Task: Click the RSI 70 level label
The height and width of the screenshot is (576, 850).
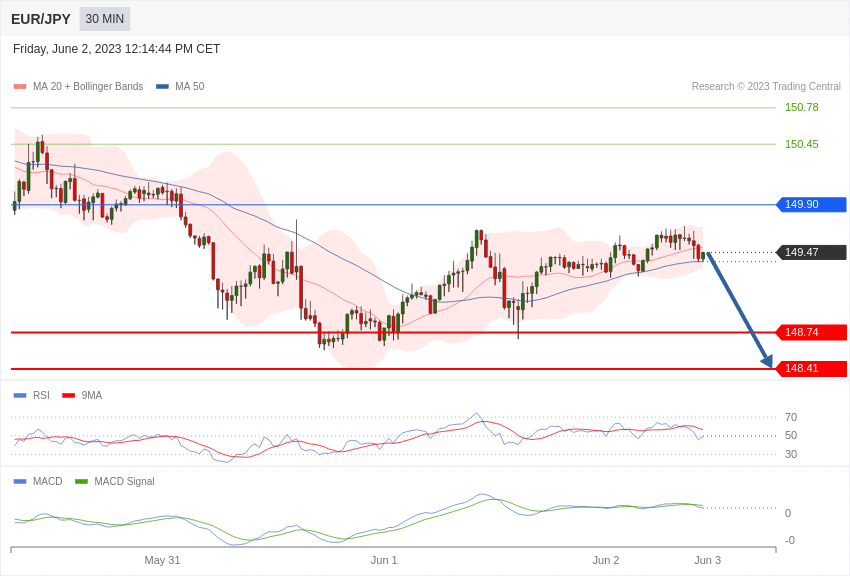Action: (791, 417)
